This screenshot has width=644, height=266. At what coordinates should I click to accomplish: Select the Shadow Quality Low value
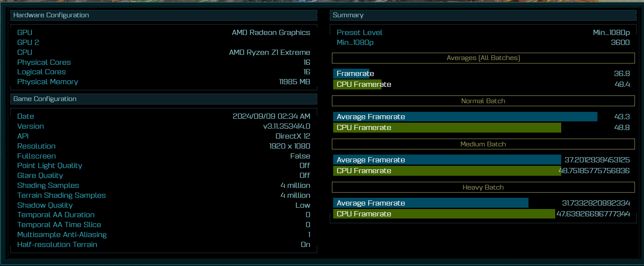(303, 205)
